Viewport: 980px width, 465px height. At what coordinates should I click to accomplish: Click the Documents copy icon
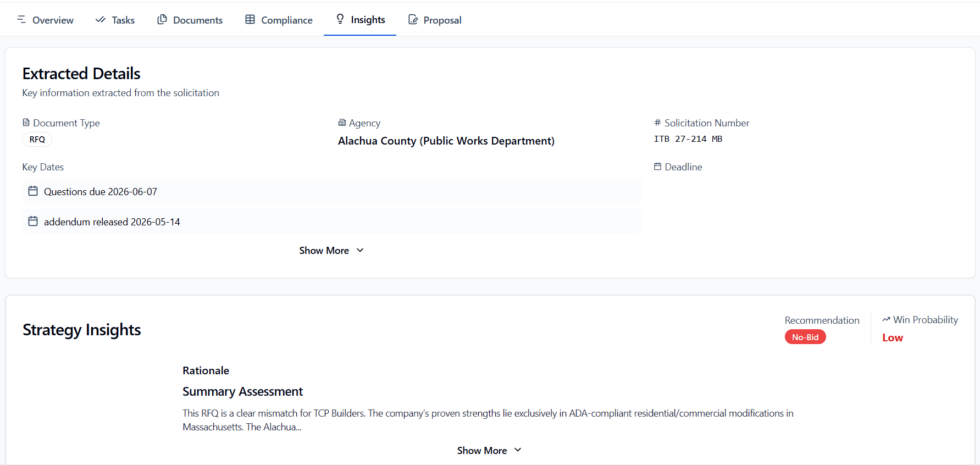click(162, 19)
